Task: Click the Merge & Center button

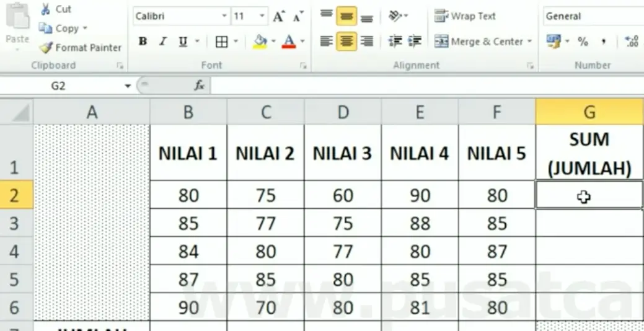Action: pyautogui.click(x=479, y=42)
